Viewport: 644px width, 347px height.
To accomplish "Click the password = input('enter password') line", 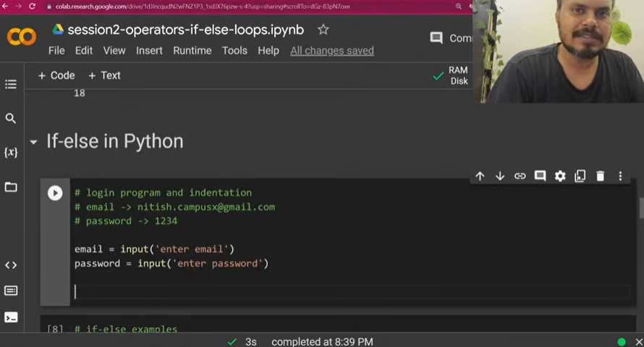I will [171, 264].
